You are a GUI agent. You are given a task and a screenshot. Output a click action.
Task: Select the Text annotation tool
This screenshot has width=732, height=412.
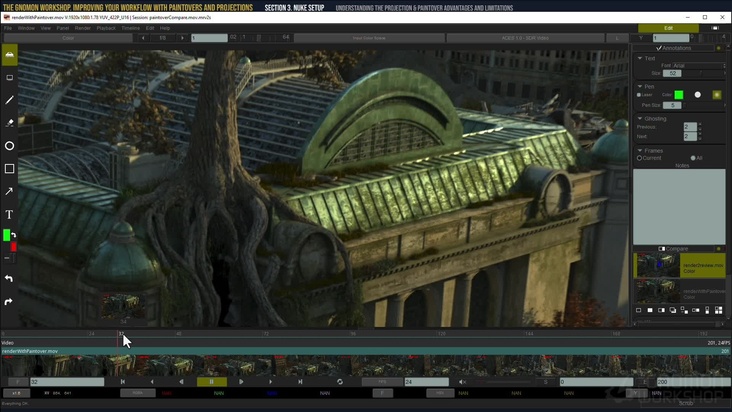pyautogui.click(x=9, y=214)
